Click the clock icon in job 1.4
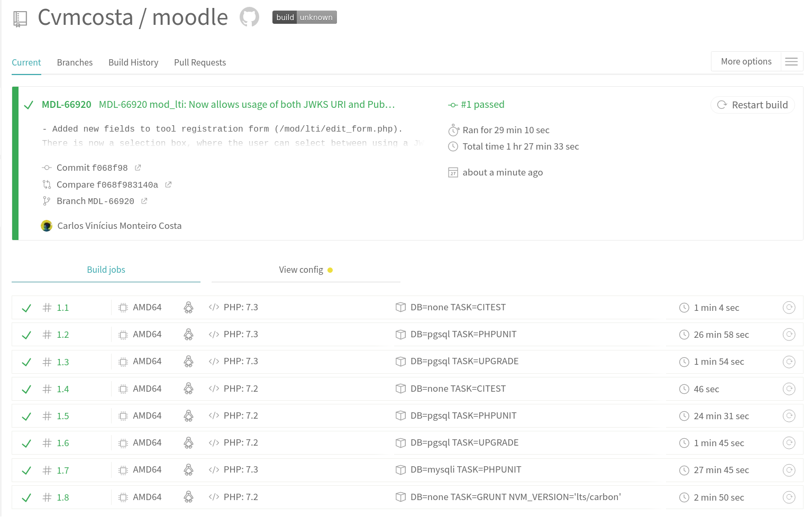The height and width of the screenshot is (517, 812). click(x=684, y=389)
